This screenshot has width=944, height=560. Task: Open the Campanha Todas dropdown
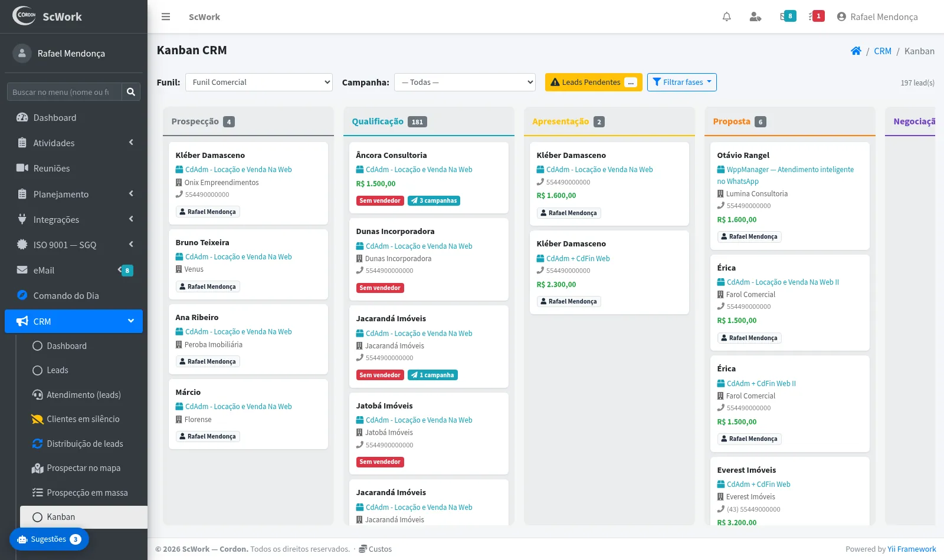(465, 82)
